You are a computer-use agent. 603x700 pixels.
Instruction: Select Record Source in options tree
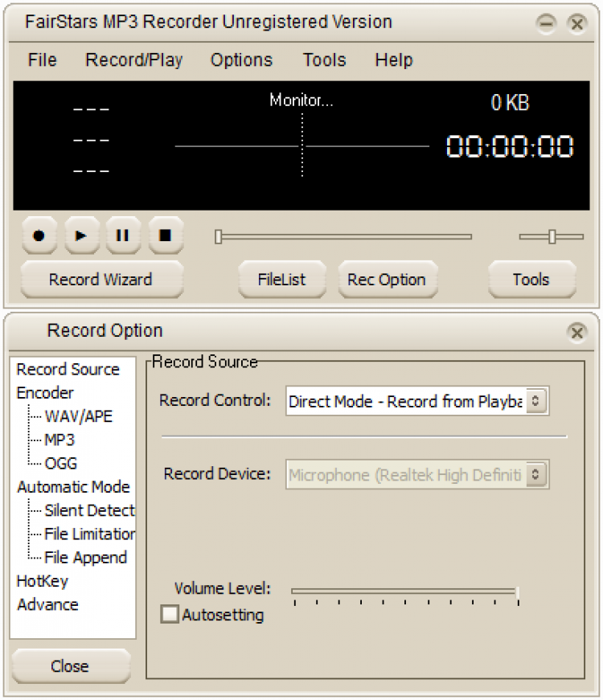[68, 370]
